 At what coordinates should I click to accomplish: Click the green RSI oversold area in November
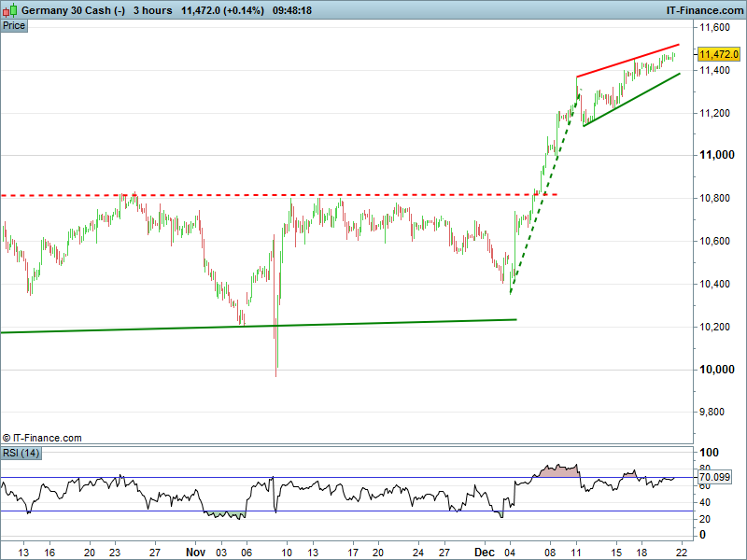[225, 514]
